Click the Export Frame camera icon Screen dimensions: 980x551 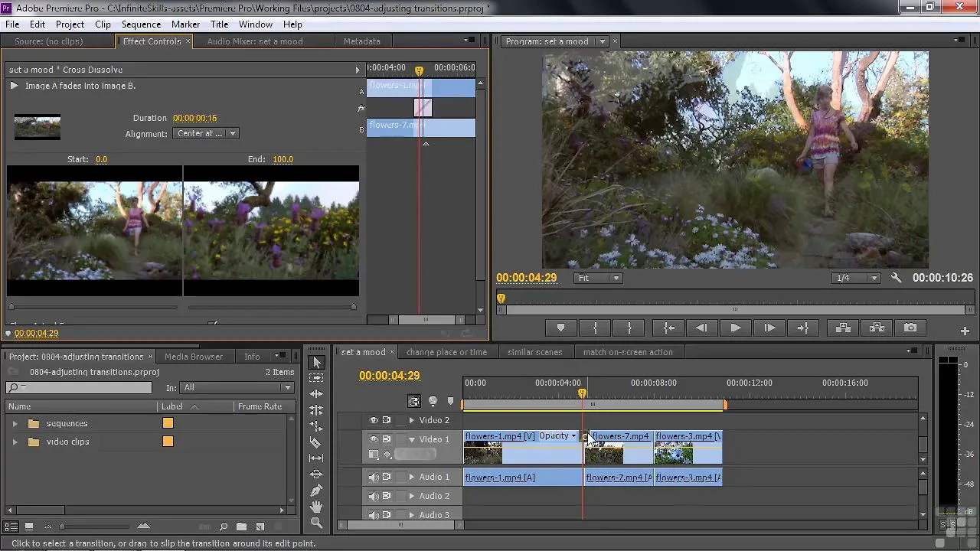click(x=910, y=328)
